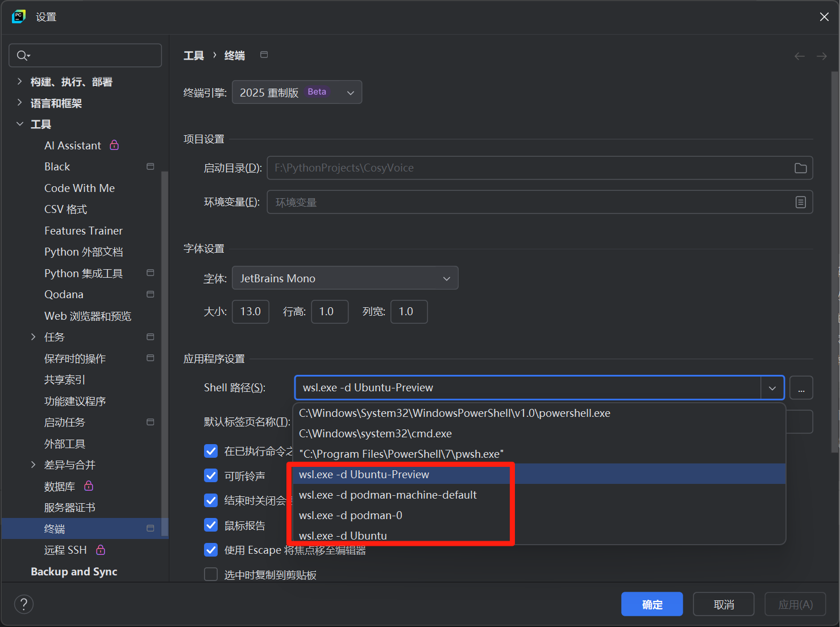840x627 pixels.
Task: Expand 语言和框架 tree node
Action: [20, 103]
